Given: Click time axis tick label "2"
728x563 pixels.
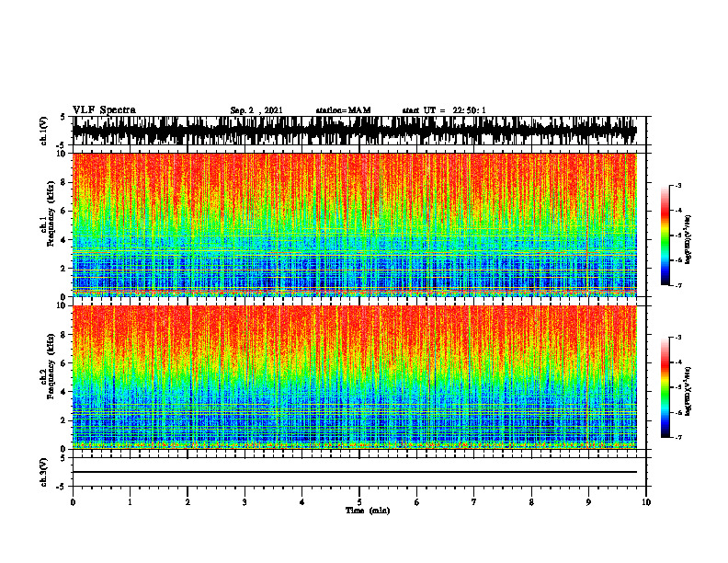Looking at the screenshot, I should pyautogui.click(x=188, y=502).
